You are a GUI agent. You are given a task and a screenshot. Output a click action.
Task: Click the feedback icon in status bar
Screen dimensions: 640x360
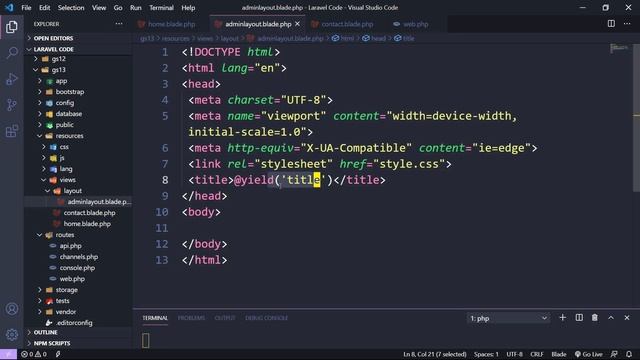point(614,354)
